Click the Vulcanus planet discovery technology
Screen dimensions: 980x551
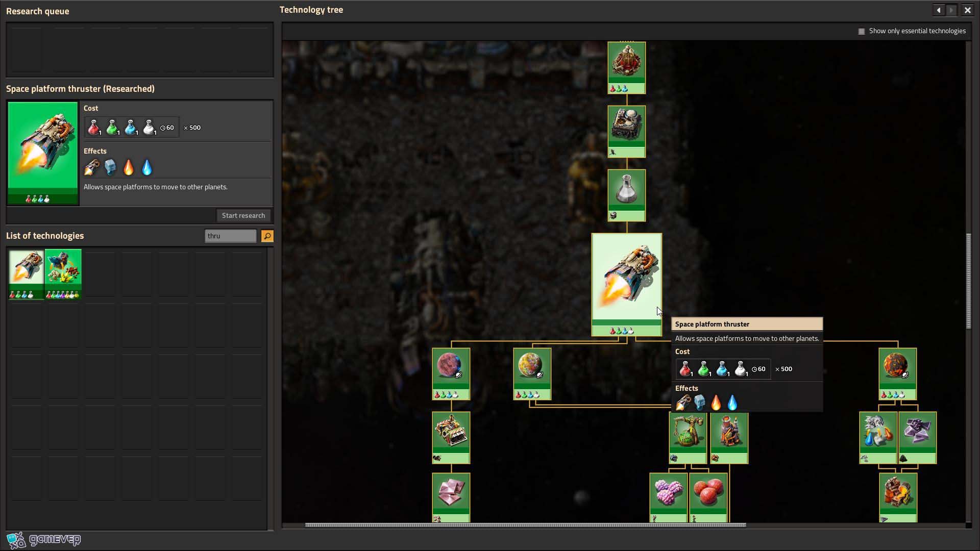[897, 374]
